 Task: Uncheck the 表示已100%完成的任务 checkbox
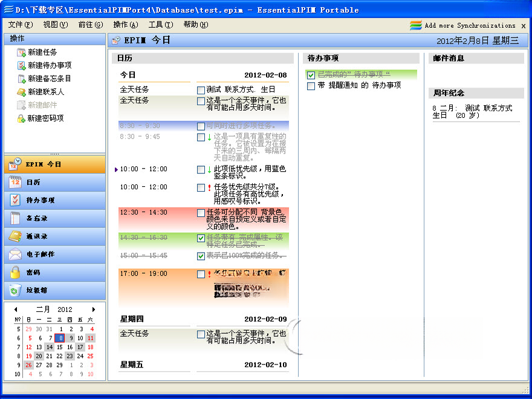(201, 256)
